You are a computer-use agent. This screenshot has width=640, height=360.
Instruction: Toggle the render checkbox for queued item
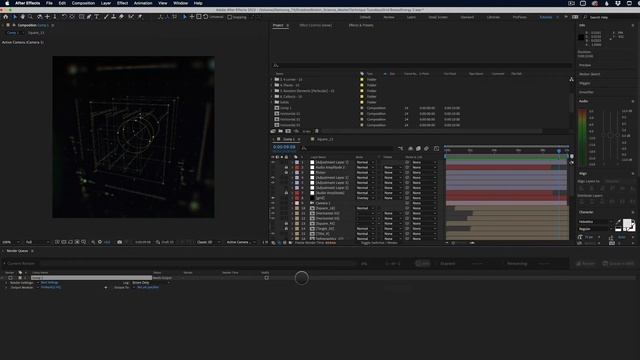tap(11, 278)
